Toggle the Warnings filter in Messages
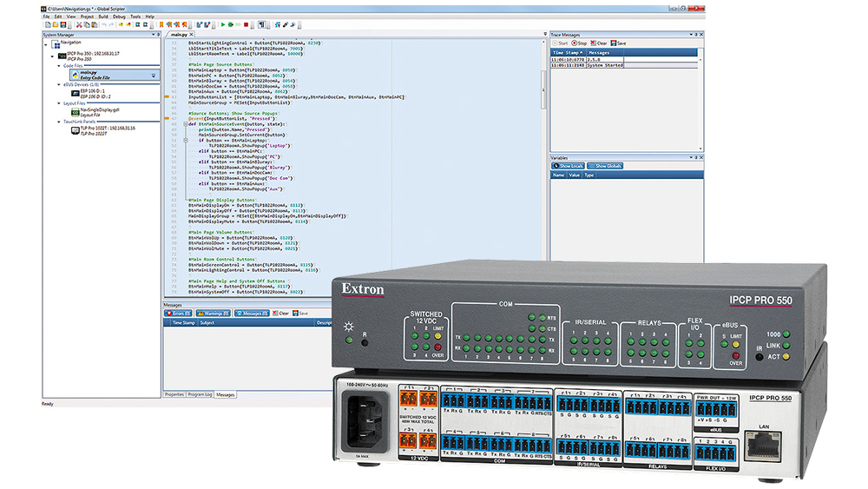868x489 pixels. 214,313
